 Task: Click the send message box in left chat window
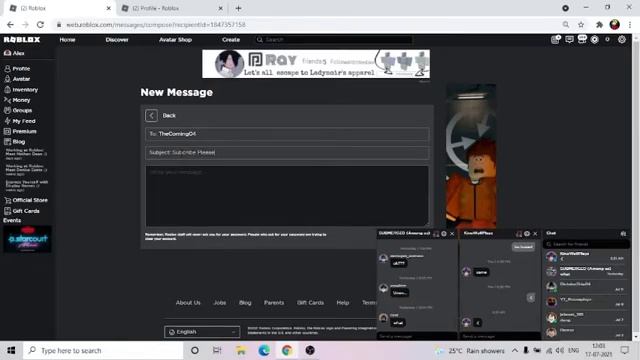pyautogui.click(x=417, y=336)
